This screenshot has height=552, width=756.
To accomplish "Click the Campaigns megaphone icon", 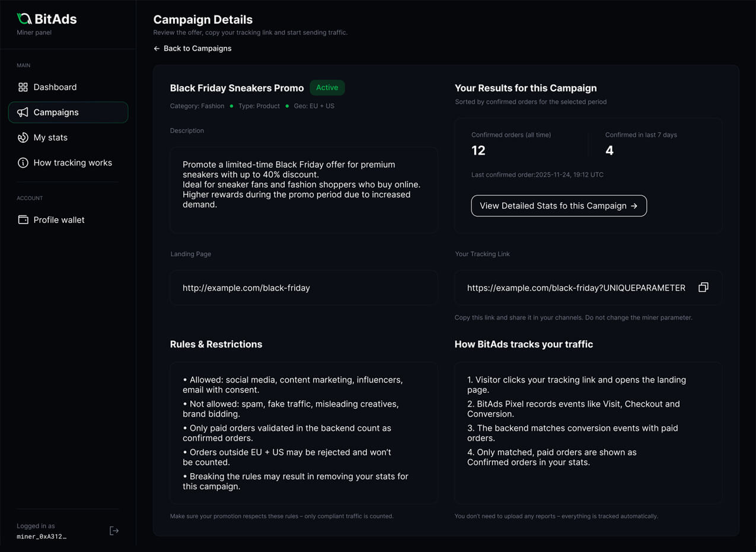I will point(23,112).
